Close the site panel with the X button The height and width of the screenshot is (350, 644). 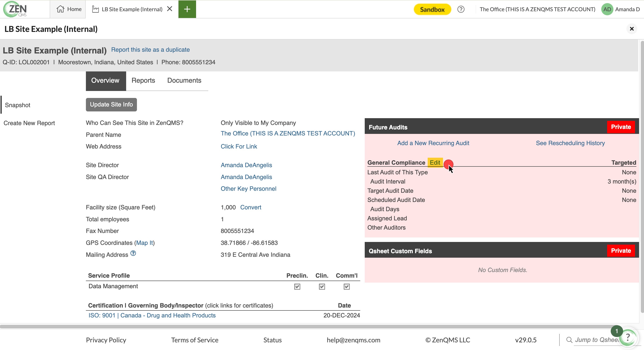point(631,29)
